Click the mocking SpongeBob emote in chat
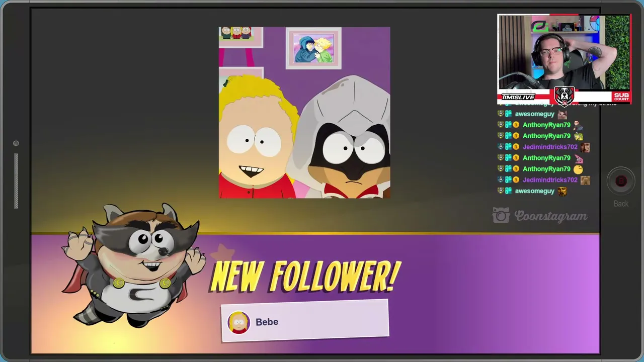Viewport: 644px width, 362px height. click(x=579, y=136)
